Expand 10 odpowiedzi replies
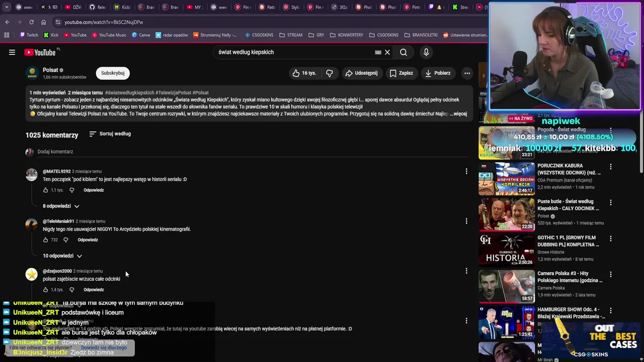Image resolution: width=644 pixels, height=362 pixels. click(62, 256)
